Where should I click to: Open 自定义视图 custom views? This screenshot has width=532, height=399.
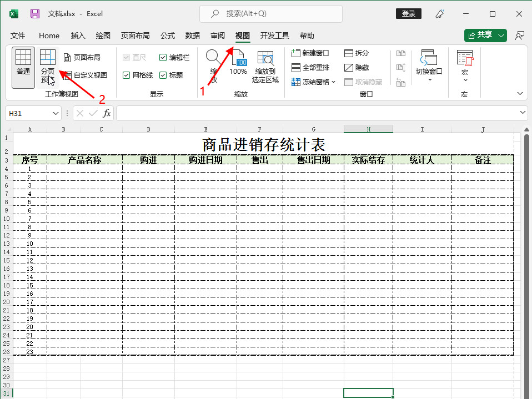tap(85, 75)
